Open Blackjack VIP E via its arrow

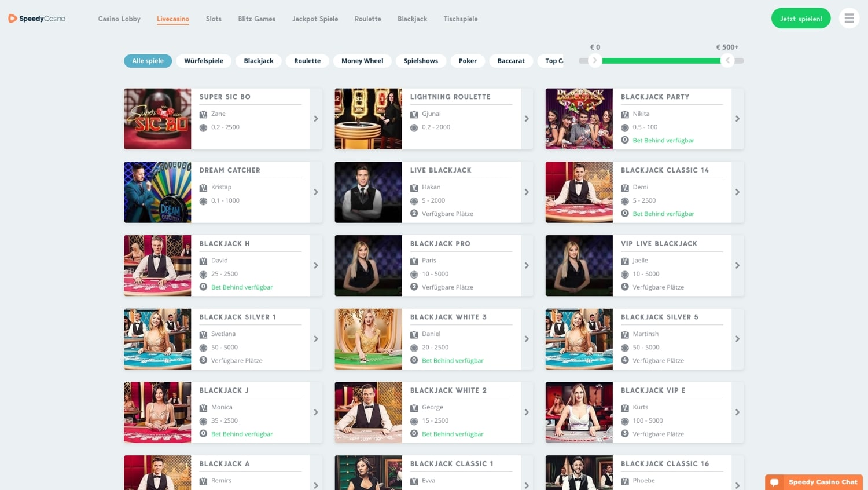tap(737, 412)
